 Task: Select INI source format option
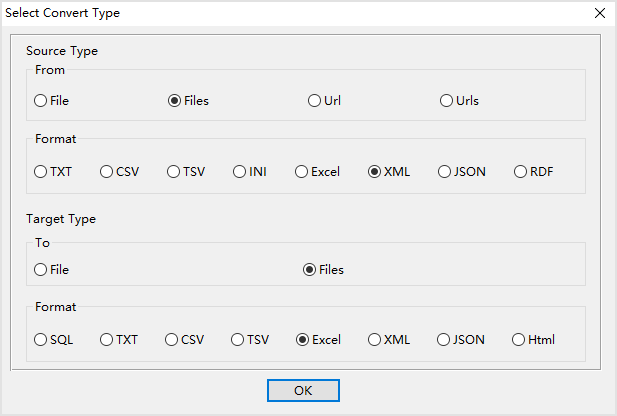coord(241,171)
